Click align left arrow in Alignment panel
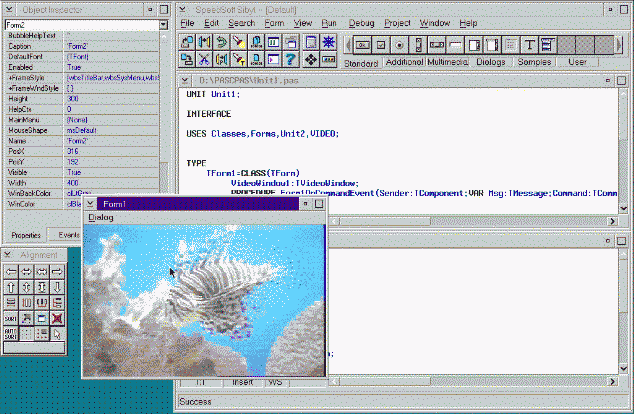 click(11, 272)
